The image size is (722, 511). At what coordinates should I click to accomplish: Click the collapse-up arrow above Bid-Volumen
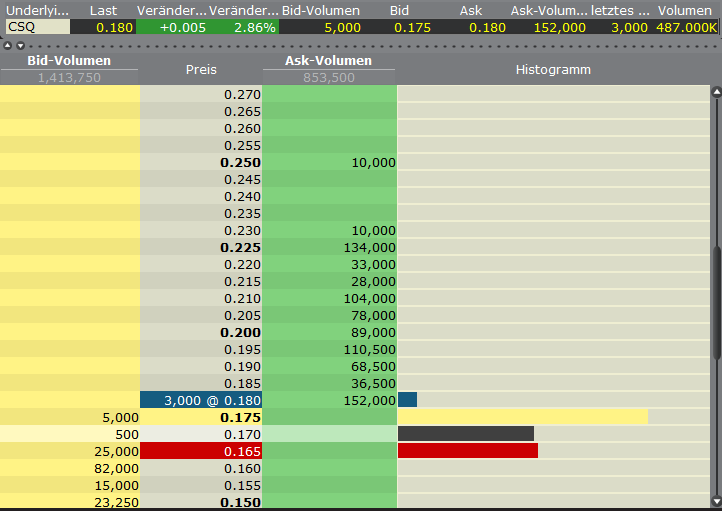(x=8, y=46)
